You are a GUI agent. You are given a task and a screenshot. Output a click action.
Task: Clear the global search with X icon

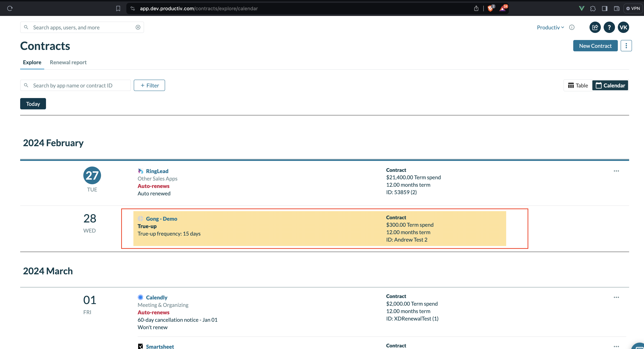(138, 27)
